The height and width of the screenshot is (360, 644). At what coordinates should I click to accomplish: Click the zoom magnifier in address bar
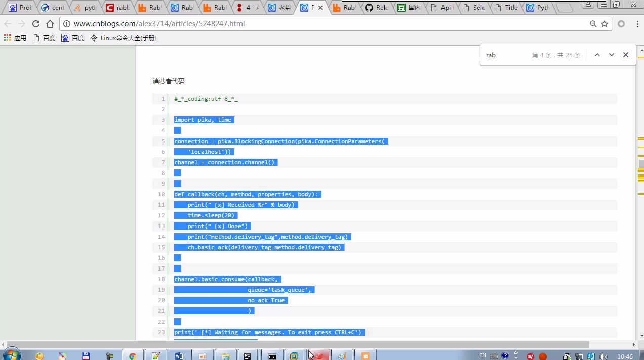[x=593, y=24]
